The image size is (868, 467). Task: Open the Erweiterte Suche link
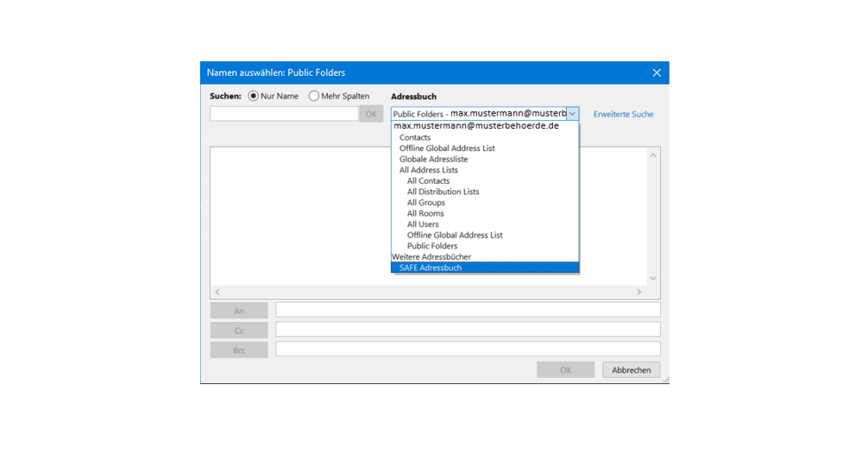623,114
